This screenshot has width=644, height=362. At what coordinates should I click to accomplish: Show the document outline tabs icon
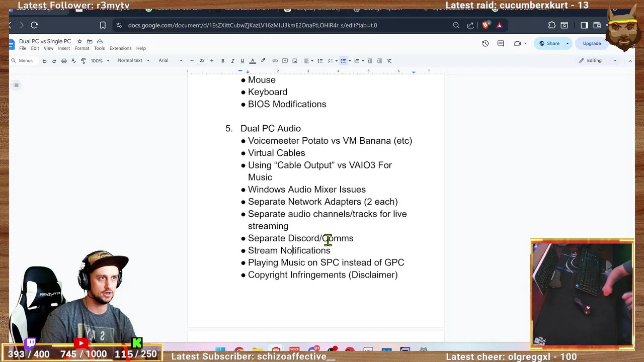16,85
